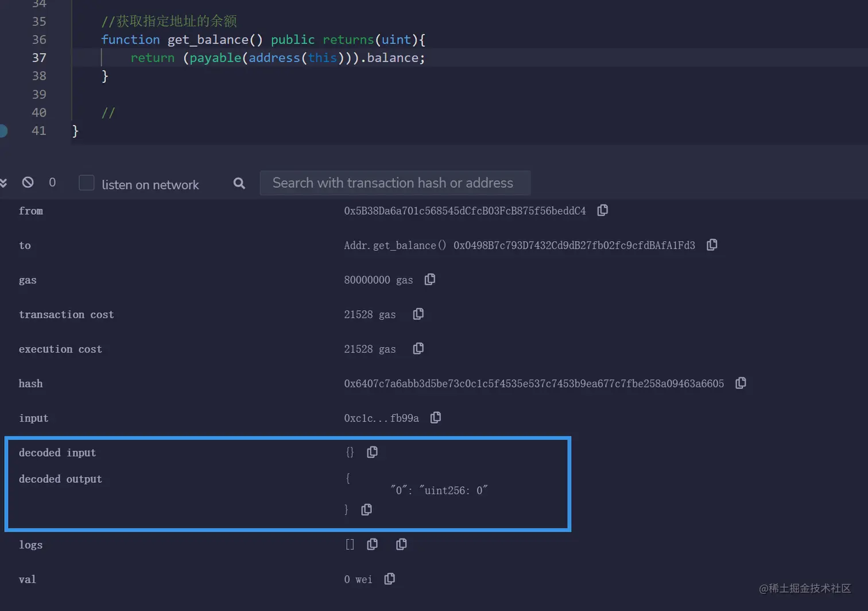Copy the from address value
Viewport: 868px width, 611px height.
coord(602,210)
